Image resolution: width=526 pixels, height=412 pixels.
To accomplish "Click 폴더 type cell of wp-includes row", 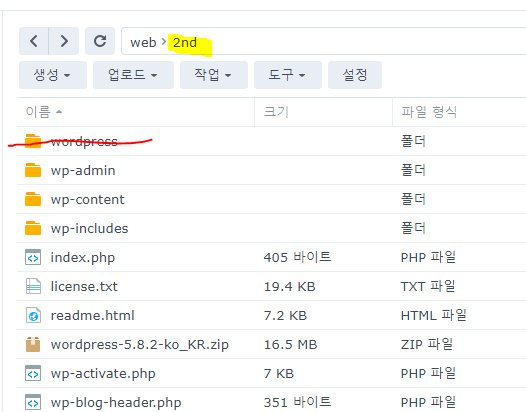I will [x=413, y=228].
